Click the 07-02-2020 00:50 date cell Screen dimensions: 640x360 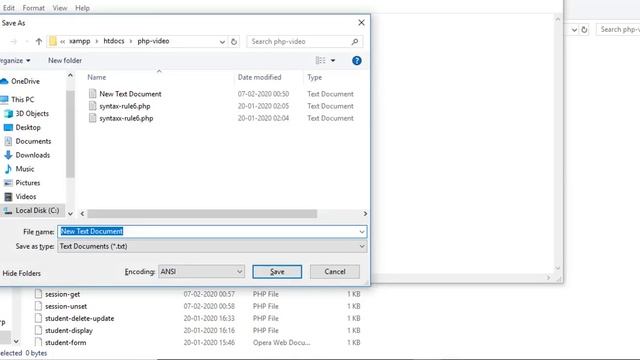263,94
